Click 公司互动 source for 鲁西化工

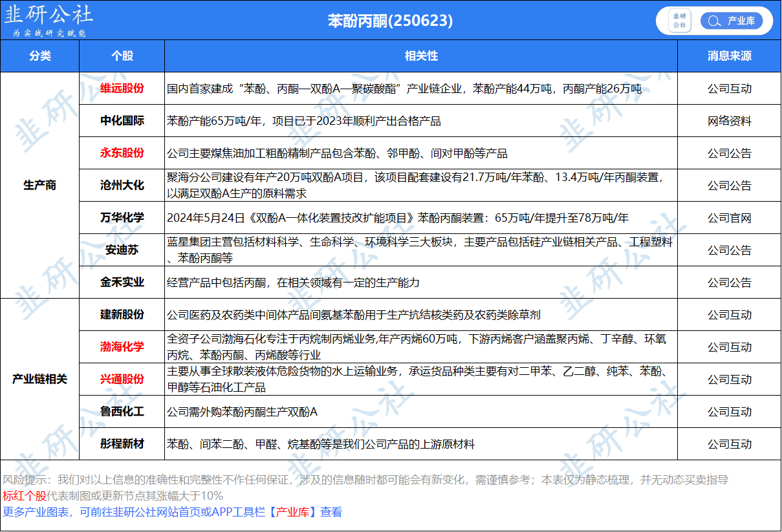(x=730, y=412)
